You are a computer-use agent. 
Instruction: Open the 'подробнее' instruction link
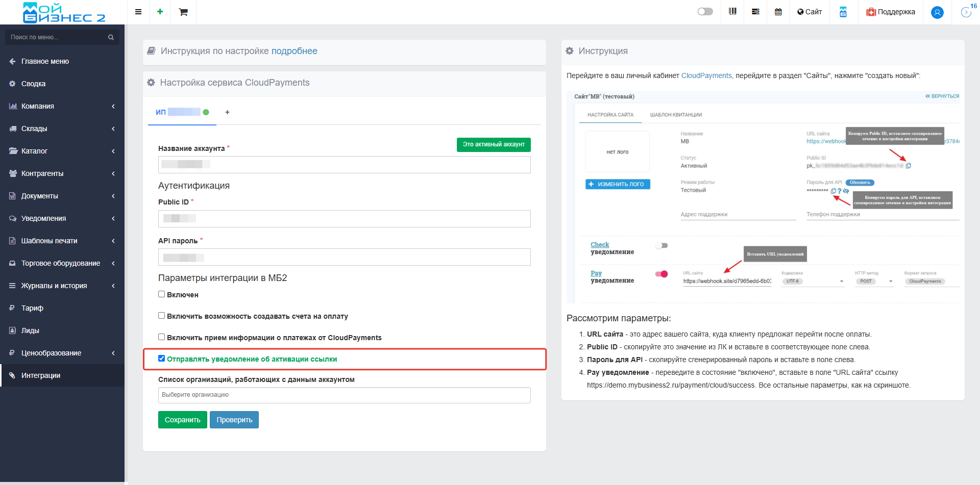tap(294, 51)
